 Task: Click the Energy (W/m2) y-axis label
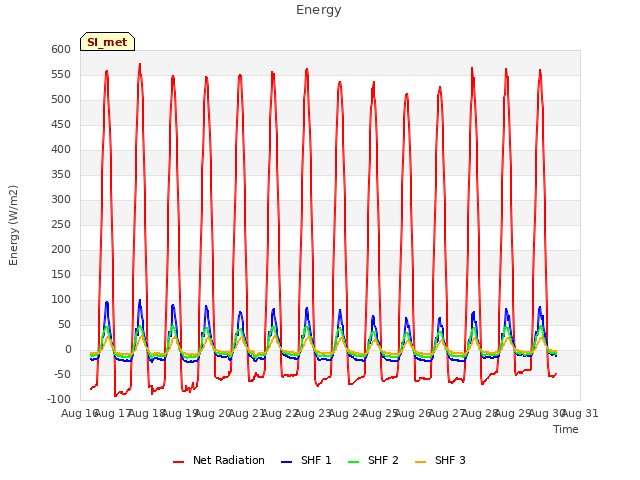click(13, 225)
